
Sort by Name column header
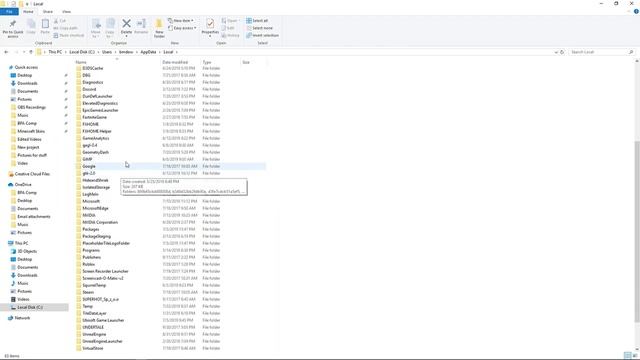81,62
